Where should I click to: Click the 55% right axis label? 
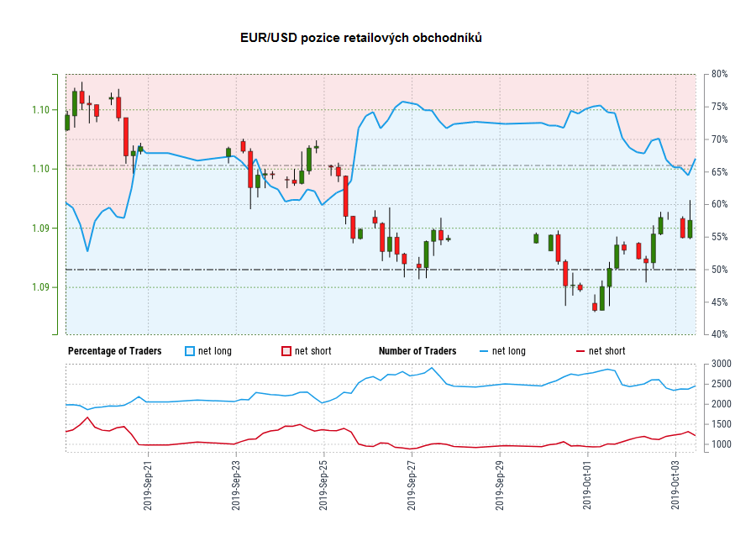tap(719, 238)
